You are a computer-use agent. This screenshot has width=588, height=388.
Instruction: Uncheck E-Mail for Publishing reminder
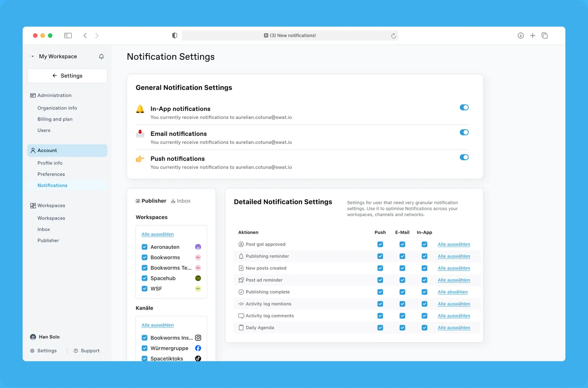click(402, 256)
